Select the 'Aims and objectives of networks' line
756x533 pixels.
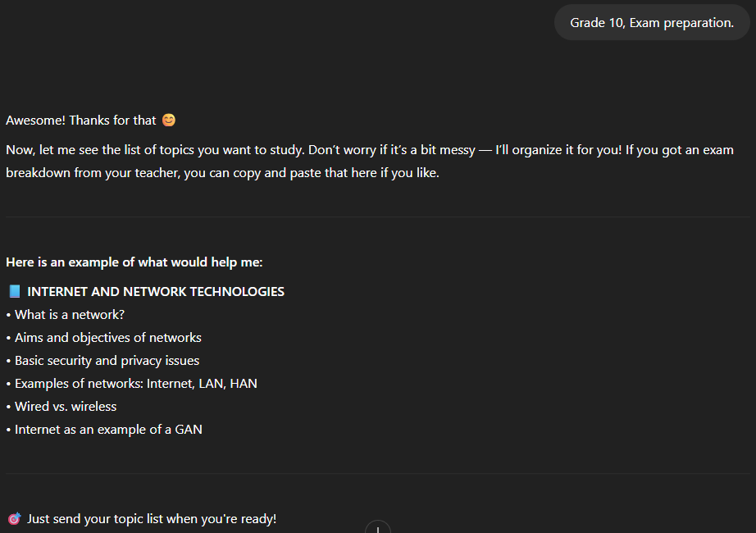tap(107, 338)
